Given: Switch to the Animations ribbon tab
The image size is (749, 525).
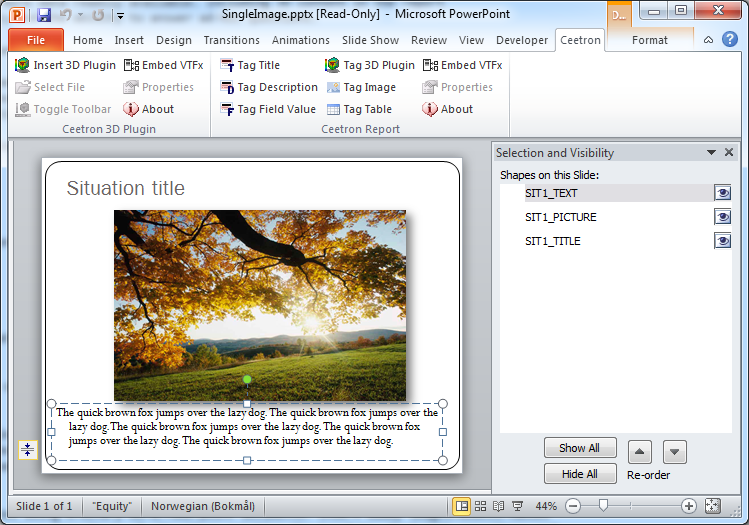Looking at the screenshot, I should click(300, 40).
